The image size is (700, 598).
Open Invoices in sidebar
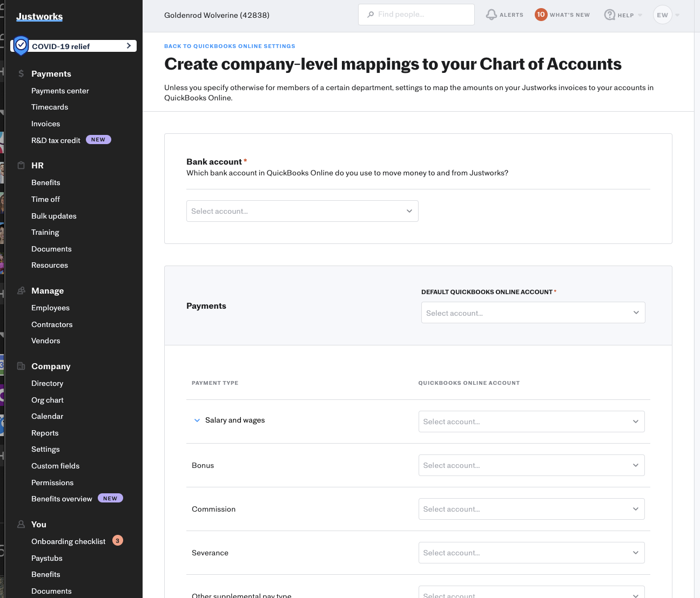click(x=45, y=124)
